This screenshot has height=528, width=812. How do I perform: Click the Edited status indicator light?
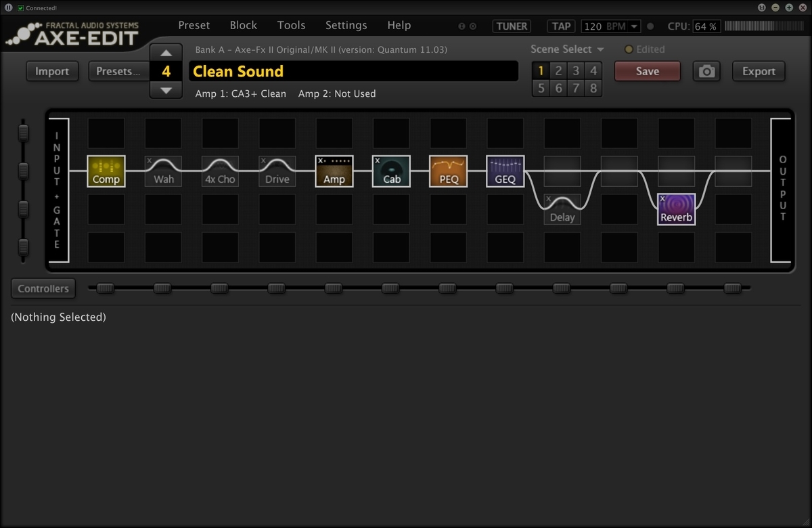629,49
